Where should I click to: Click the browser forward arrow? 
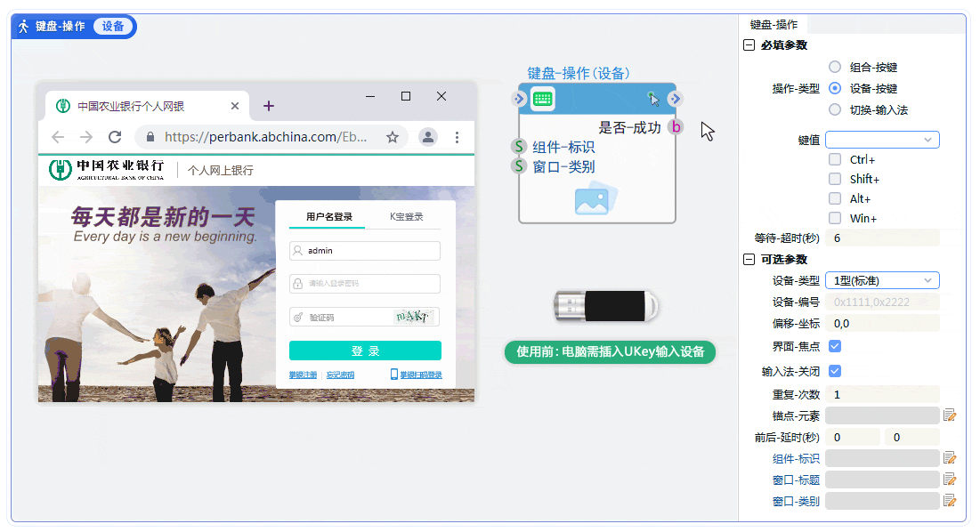86,137
